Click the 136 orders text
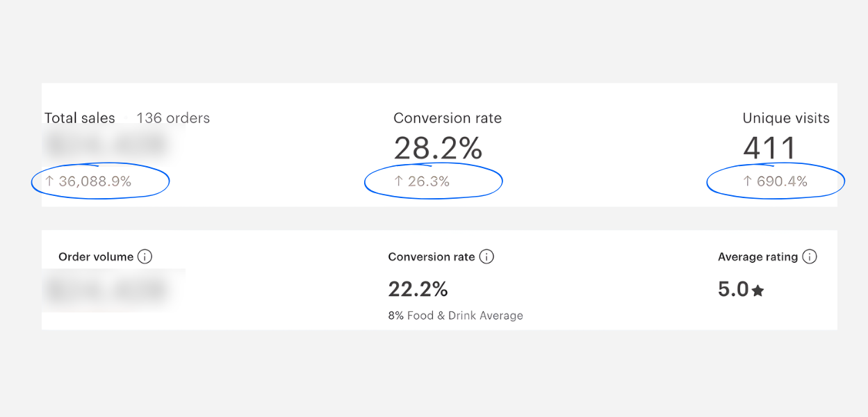868x417 pixels. pyautogui.click(x=173, y=118)
